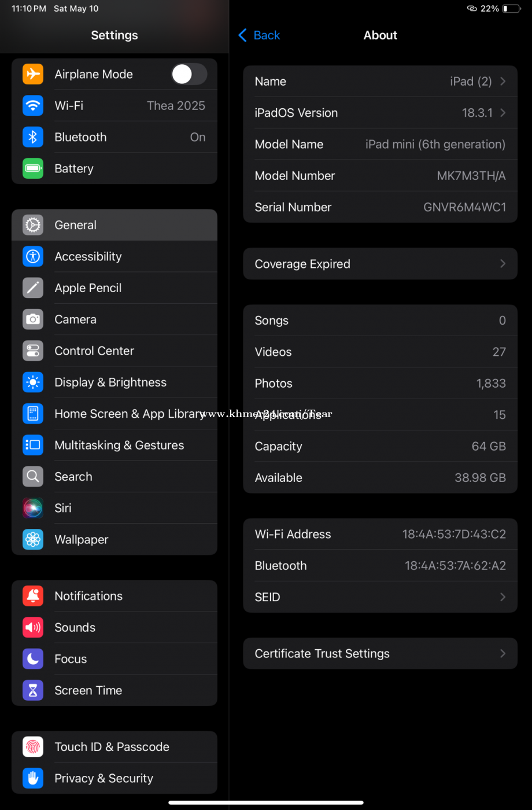Image resolution: width=532 pixels, height=810 pixels.
Task: Tap the SEID label
Action: click(267, 597)
